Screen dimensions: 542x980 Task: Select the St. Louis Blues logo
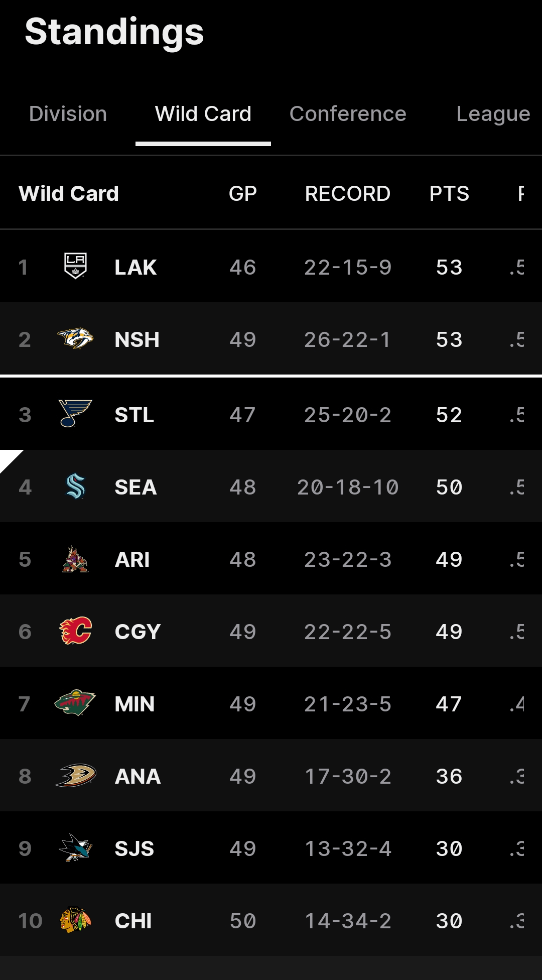[75, 414]
